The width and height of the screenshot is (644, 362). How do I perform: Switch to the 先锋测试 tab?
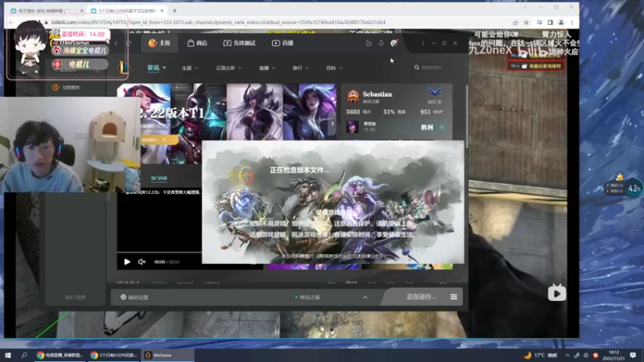click(x=239, y=43)
